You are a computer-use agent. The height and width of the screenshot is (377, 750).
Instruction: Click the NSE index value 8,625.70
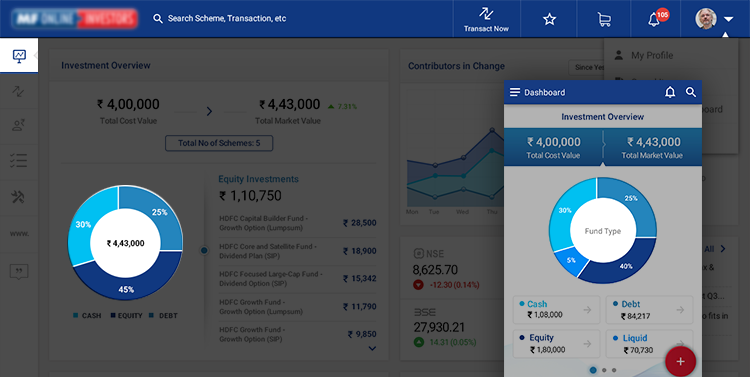[x=435, y=270]
